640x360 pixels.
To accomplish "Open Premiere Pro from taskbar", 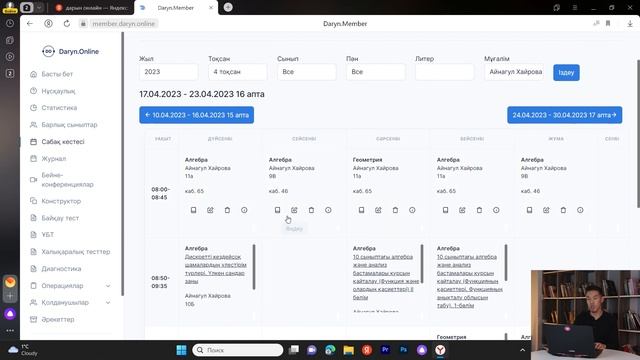I will pyautogui.click(x=385, y=350).
